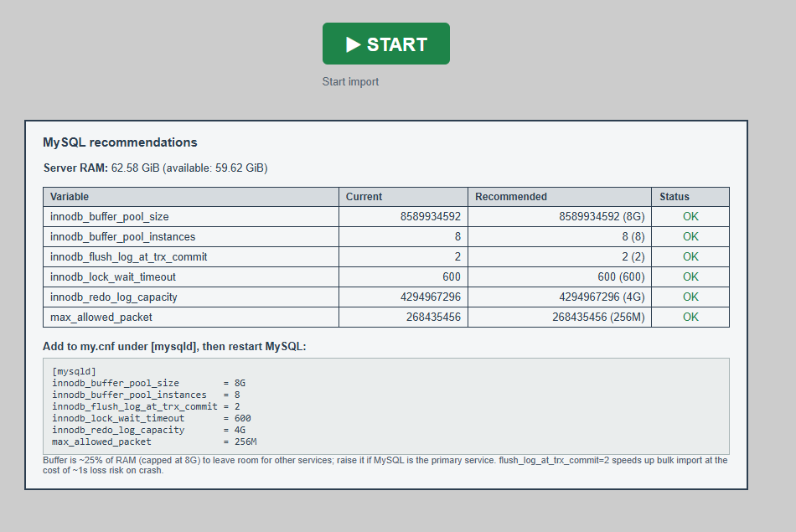Click recommended value 268435456 (256M)

point(598,318)
